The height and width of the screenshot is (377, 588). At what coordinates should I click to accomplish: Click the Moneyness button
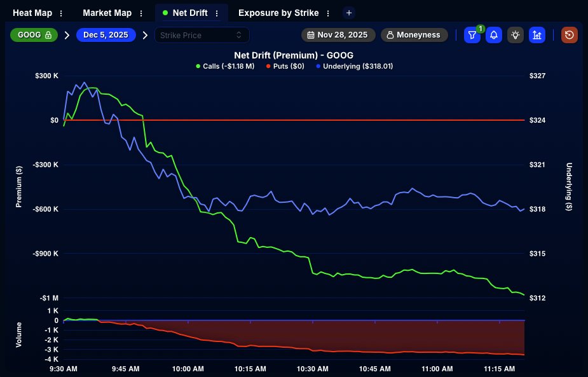[414, 35]
